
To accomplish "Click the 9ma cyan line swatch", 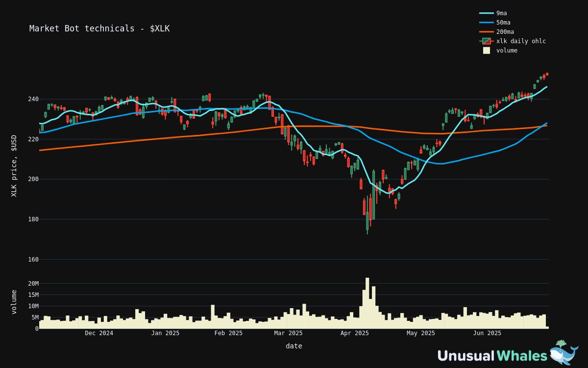I will 487,13.
